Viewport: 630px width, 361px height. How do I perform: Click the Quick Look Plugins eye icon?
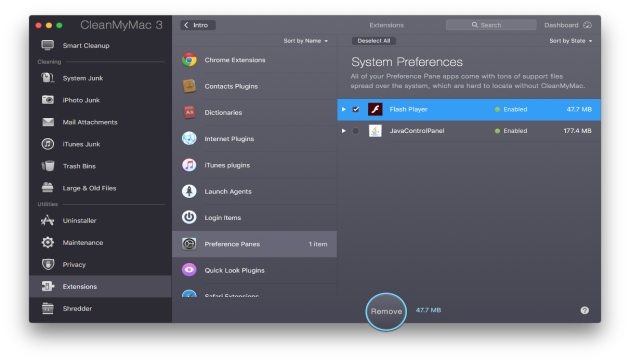pos(189,270)
